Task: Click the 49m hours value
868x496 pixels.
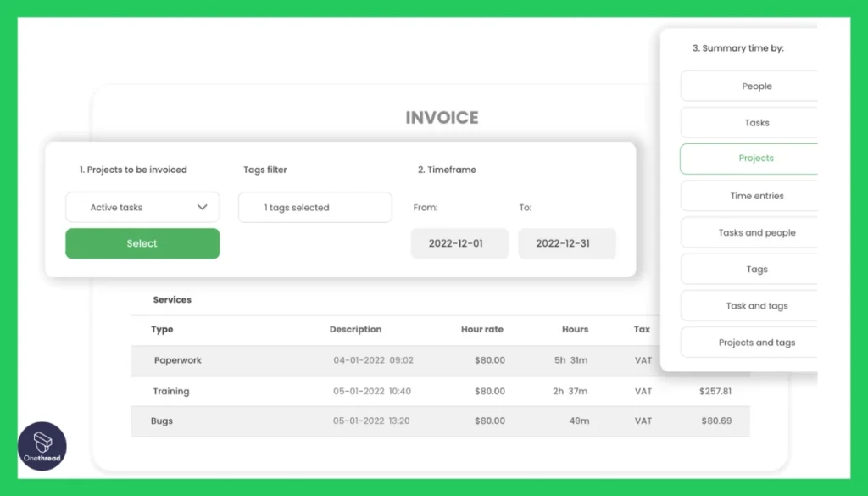Action: (x=579, y=421)
